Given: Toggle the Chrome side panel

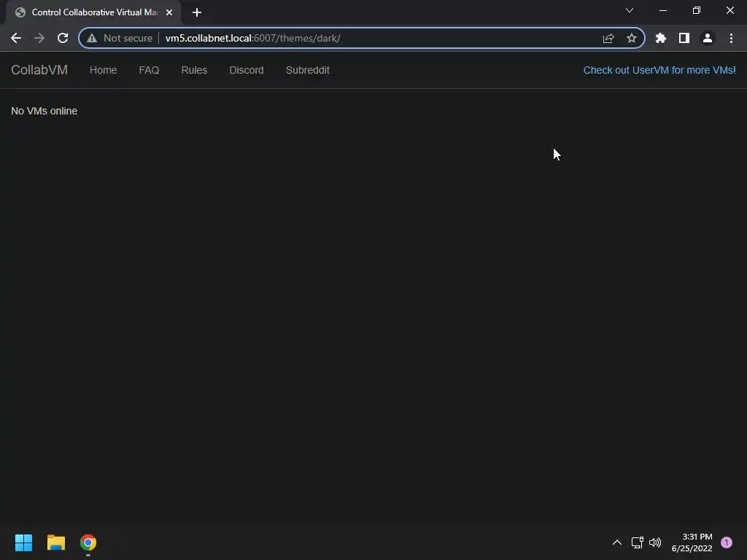Looking at the screenshot, I should pos(684,38).
